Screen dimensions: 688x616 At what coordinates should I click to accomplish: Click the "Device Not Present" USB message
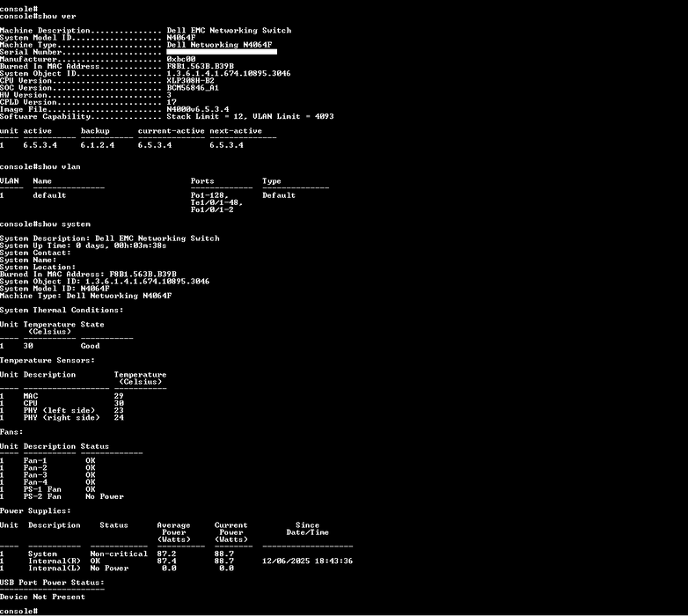point(42,597)
